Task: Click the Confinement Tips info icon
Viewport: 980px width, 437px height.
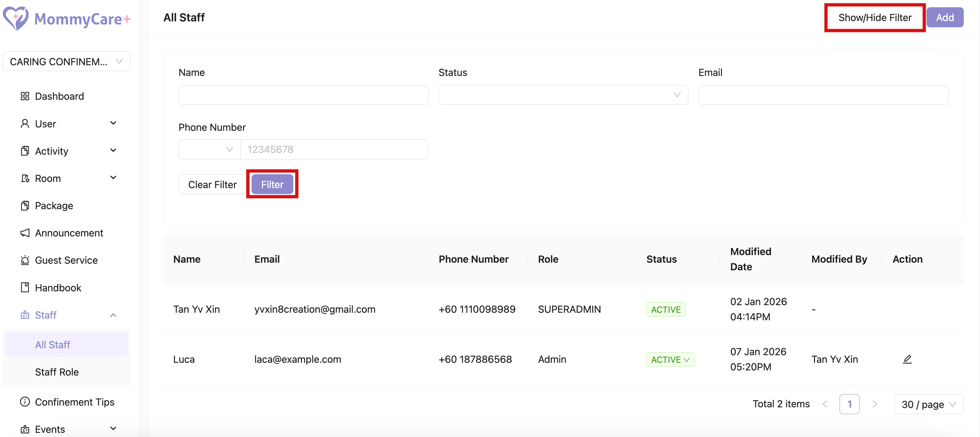Action: [x=25, y=402]
